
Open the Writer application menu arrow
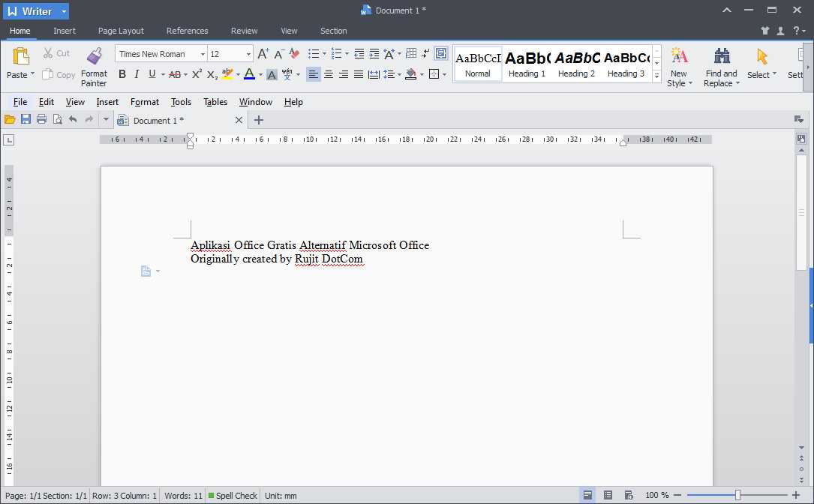tap(63, 11)
